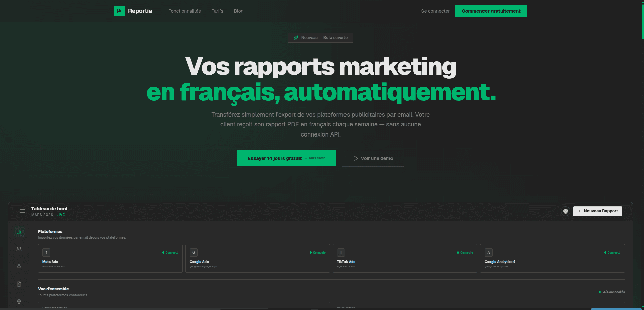The image size is (644, 310).
Task: Open the hamburger menu in the dashboard
Action: tap(22, 211)
